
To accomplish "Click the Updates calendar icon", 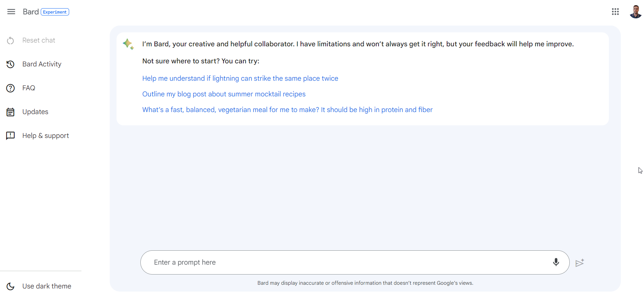I will coord(11,112).
